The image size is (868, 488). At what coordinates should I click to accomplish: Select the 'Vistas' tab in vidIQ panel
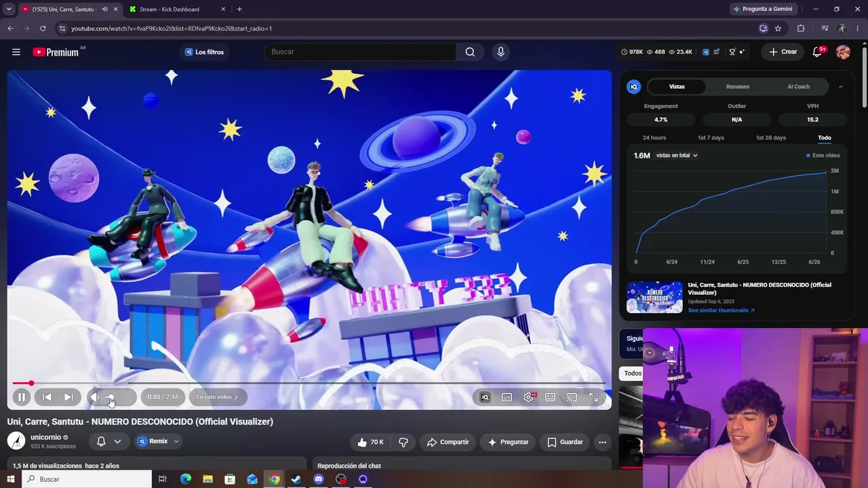[677, 87]
